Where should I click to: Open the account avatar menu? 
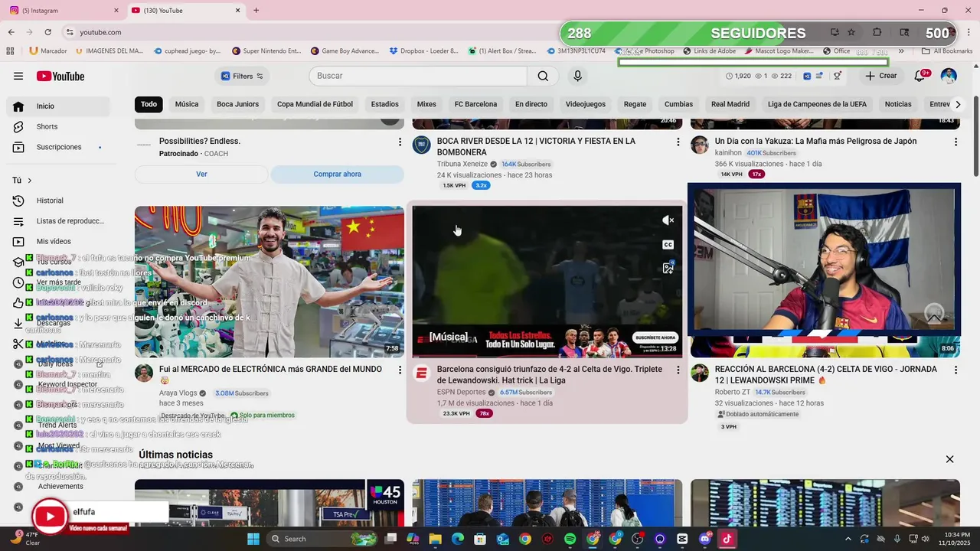click(949, 76)
